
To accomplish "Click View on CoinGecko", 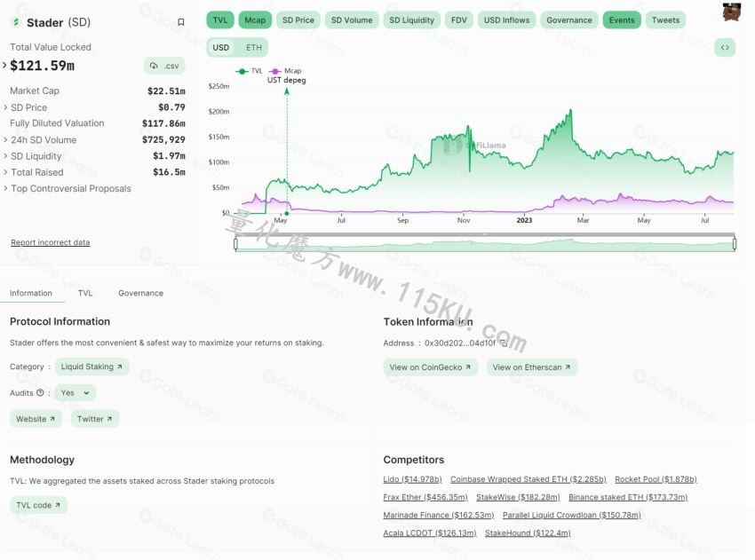I will pyautogui.click(x=430, y=367).
